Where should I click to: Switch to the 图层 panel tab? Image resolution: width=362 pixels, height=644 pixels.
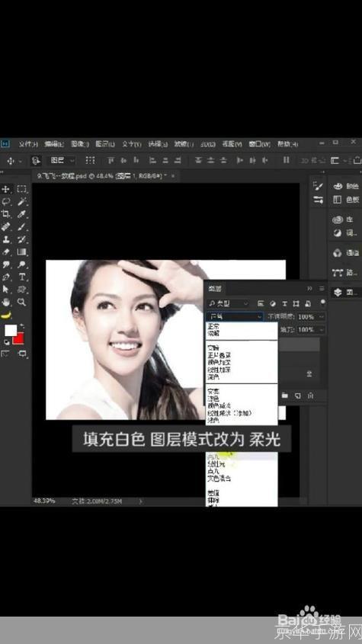point(214,288)
